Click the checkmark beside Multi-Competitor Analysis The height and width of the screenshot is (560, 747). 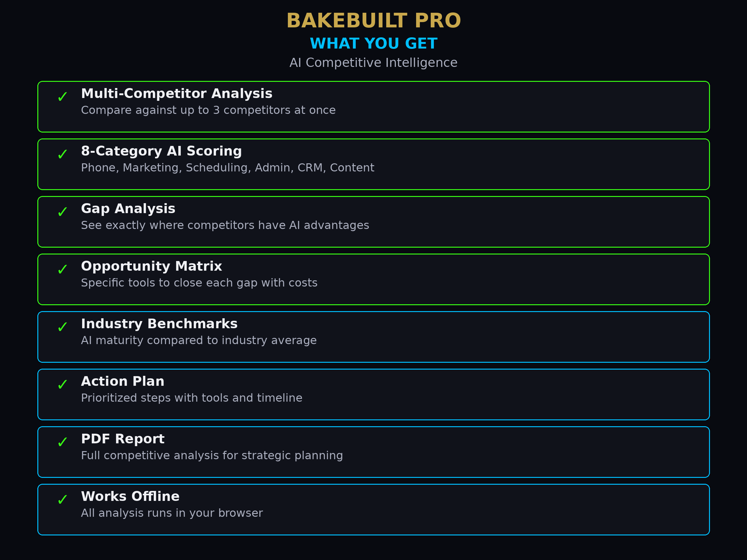pos(63,97)
